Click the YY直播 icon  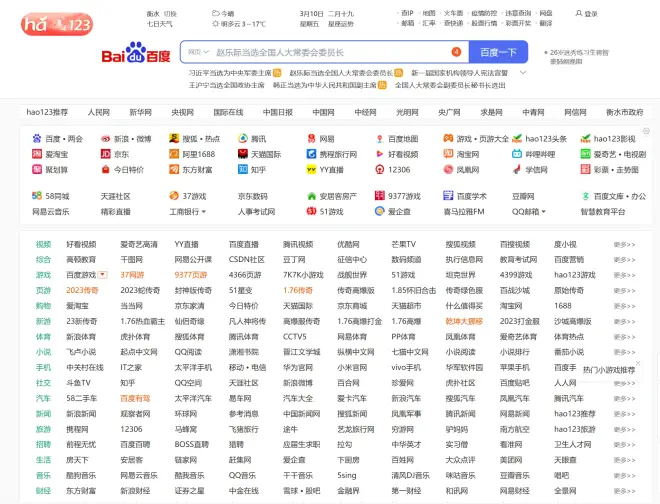[311, 170]
